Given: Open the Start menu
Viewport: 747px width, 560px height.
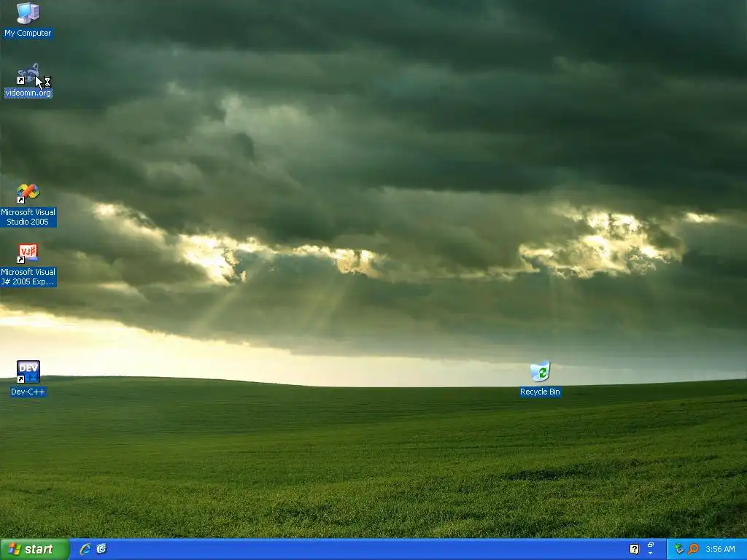Looking at the screenshot, I should [x=34, y=549].
